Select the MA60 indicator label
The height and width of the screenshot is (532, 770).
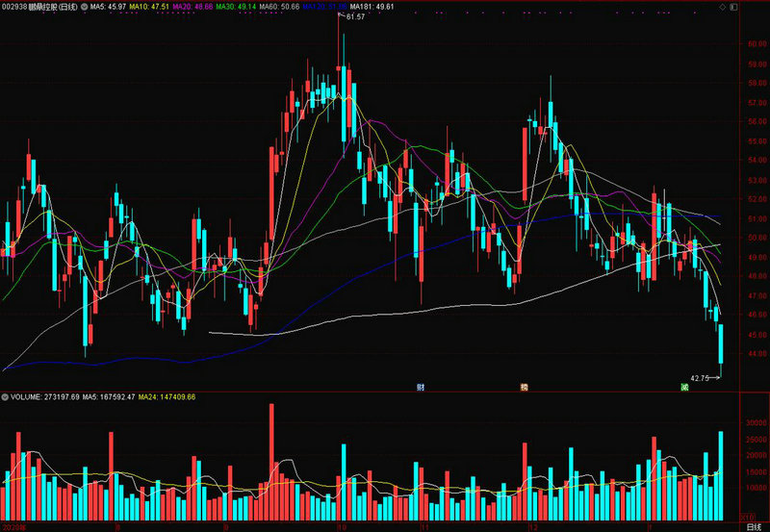(x=279, y=7)
